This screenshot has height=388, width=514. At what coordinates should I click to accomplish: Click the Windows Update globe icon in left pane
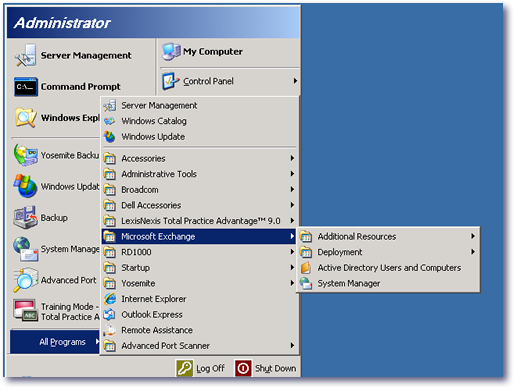click(25, 186)
